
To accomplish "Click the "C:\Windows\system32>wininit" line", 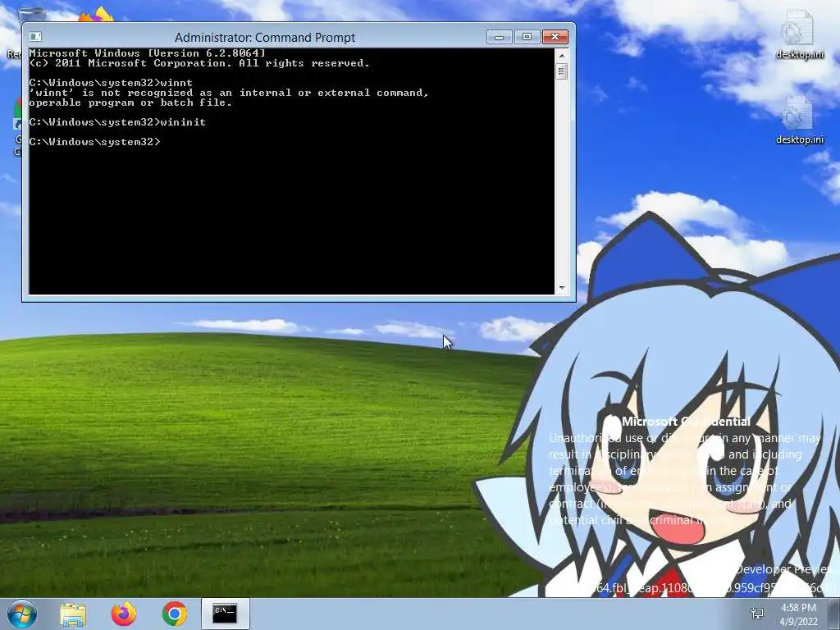I will pyautogui.click(x=117, y=122).
